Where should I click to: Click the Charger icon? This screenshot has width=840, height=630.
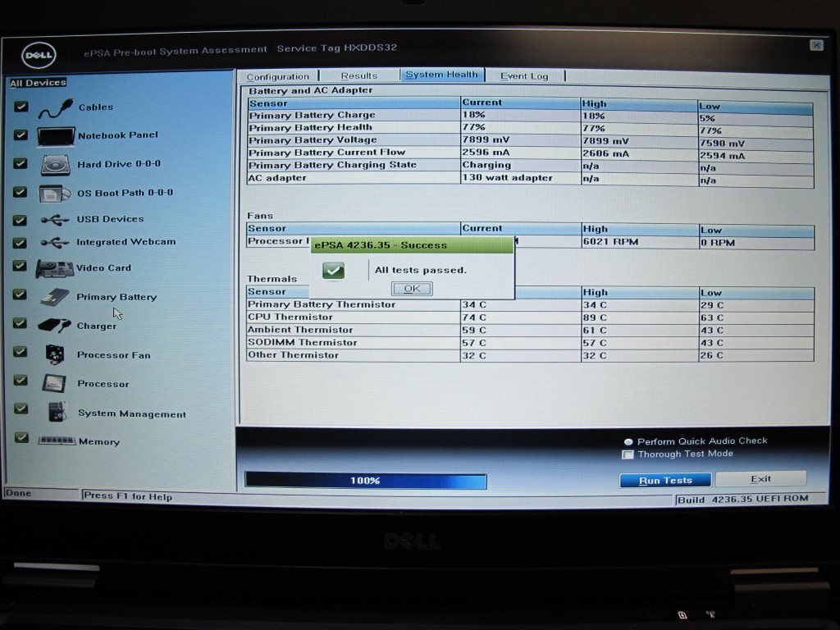pyautogui.click(x=55, y=325)
